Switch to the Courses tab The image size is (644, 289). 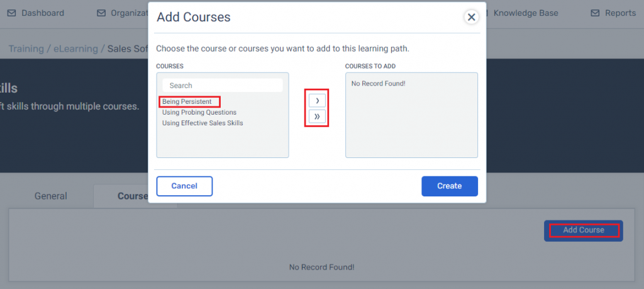[x=133, y=196]
